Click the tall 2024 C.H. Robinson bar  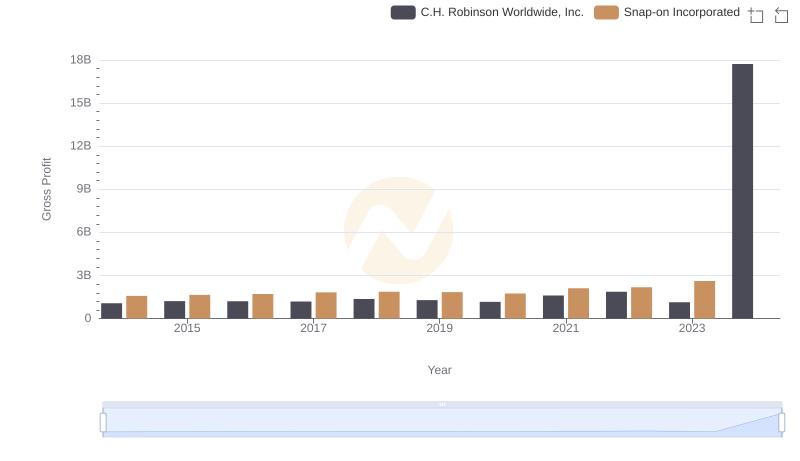742,191
